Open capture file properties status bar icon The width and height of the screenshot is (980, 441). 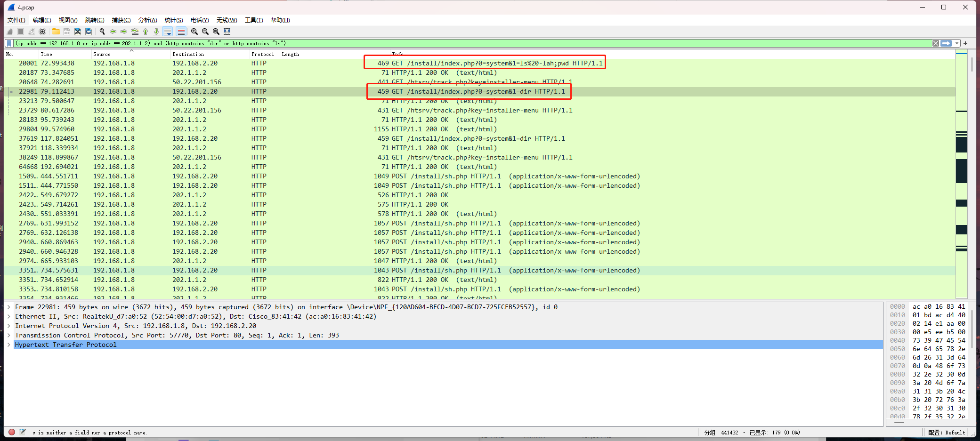coord(23,432)
